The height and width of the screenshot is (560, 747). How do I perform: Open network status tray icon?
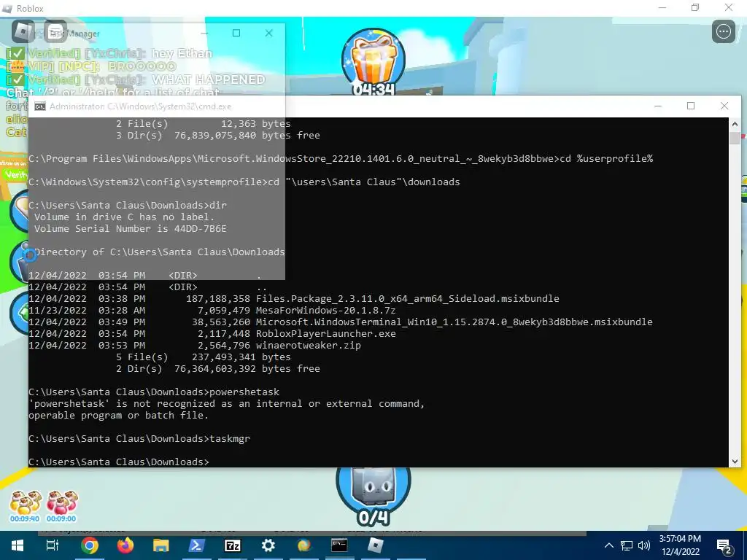pos(627,545)
